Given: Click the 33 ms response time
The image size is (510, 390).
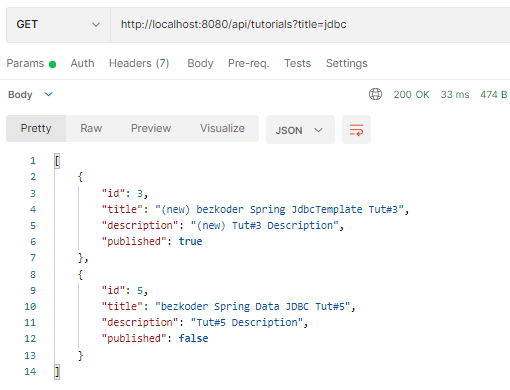Looking at the screenshot, I should click(455, 95).
